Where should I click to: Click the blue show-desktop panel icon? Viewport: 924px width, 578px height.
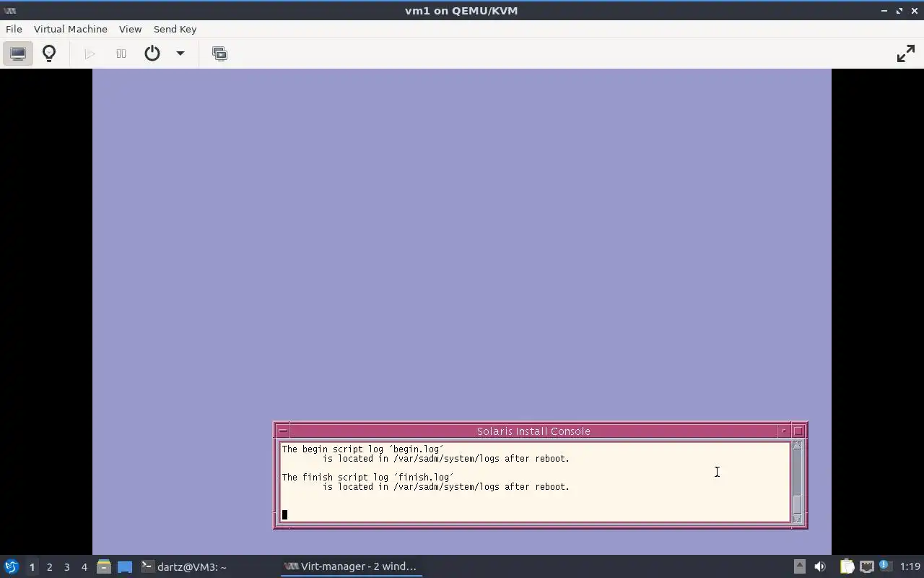125,567
